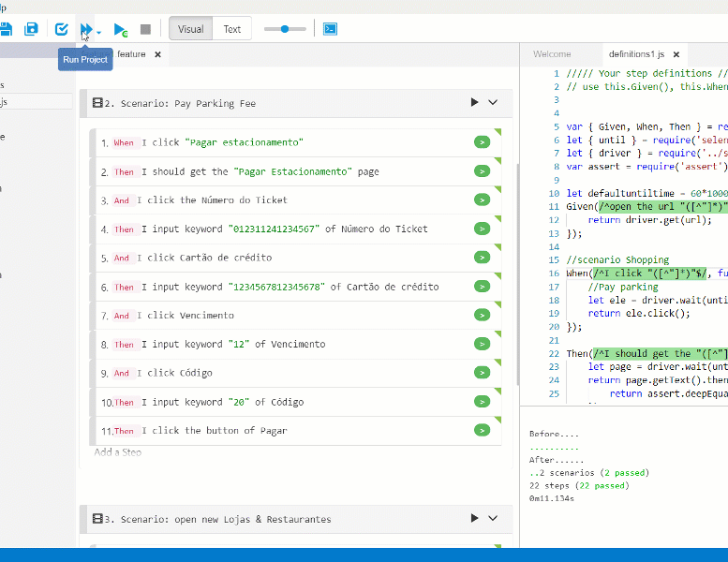Click green arrow on step 4 input keyword

(x=482, y=229)
